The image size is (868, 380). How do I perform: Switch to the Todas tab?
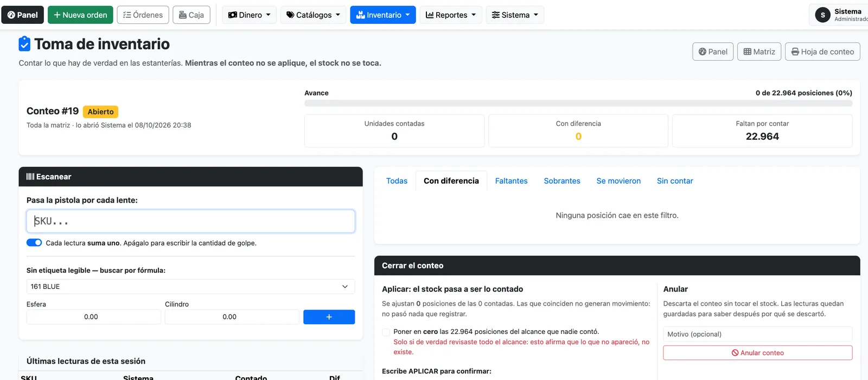click(397, 181)
